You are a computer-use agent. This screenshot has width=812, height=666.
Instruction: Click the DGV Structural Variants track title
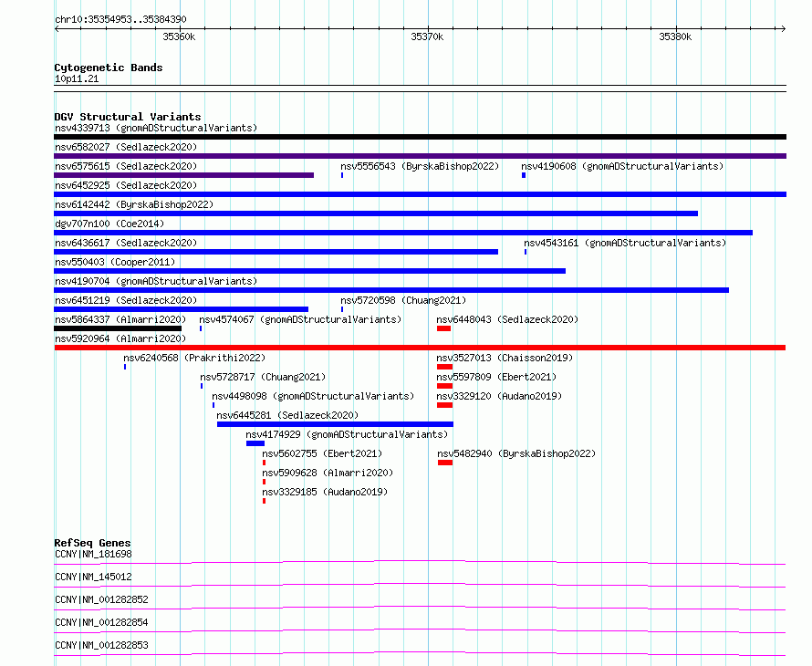[128, 117]
